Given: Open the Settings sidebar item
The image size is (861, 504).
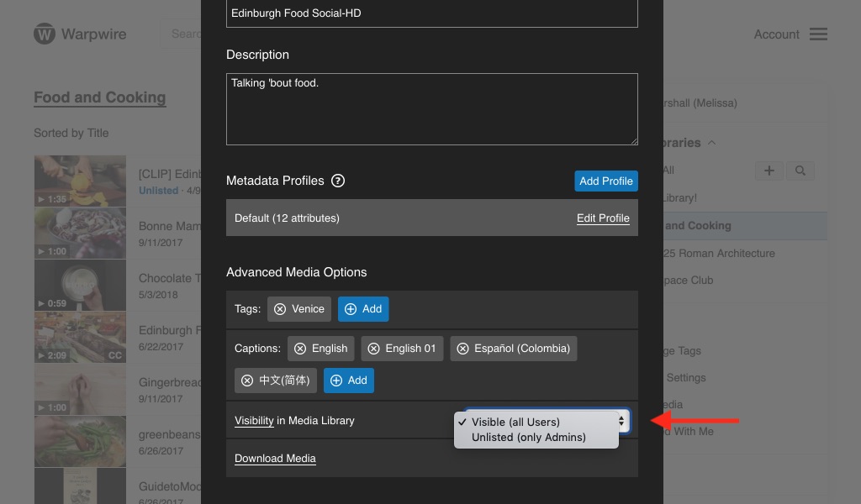Looking at the screenshot, I should (686, 378).
